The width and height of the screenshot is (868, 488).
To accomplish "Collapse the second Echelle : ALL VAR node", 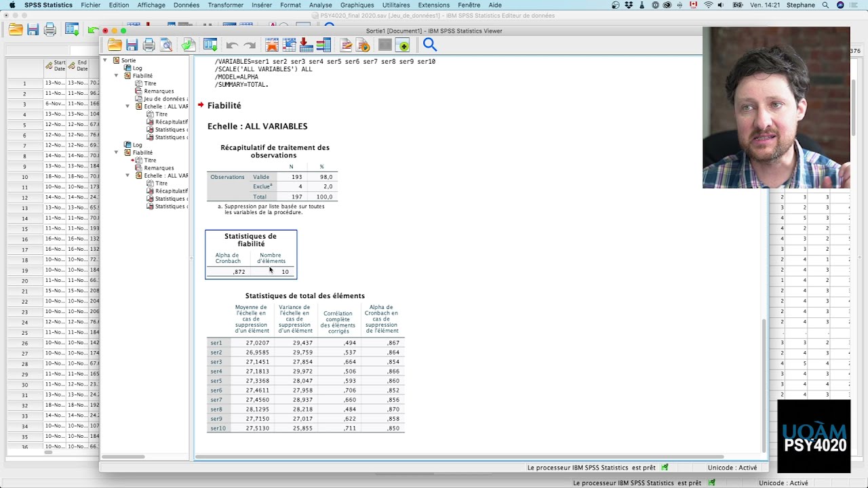I will 127,176.
